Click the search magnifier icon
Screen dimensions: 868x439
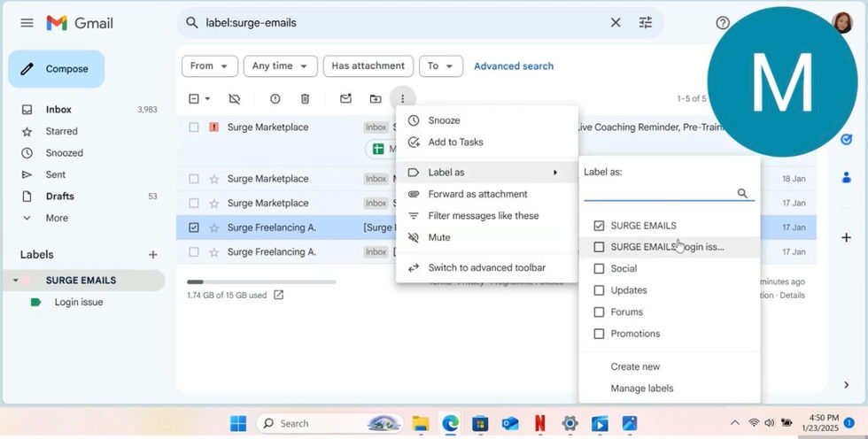[191, 23]
